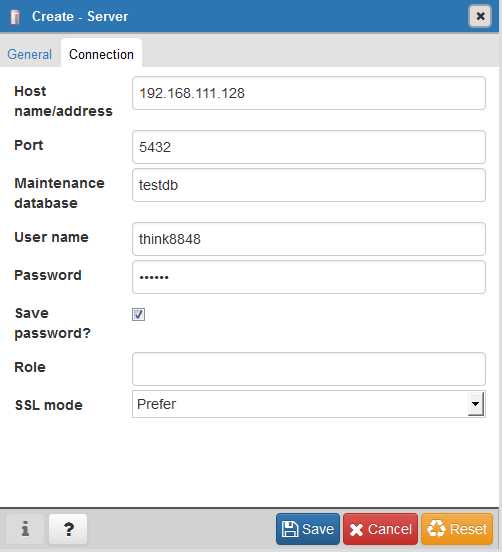The height and width of the screenshot is (552, 502).
Task: Click the Host name/address field
Action: (309, 93)
